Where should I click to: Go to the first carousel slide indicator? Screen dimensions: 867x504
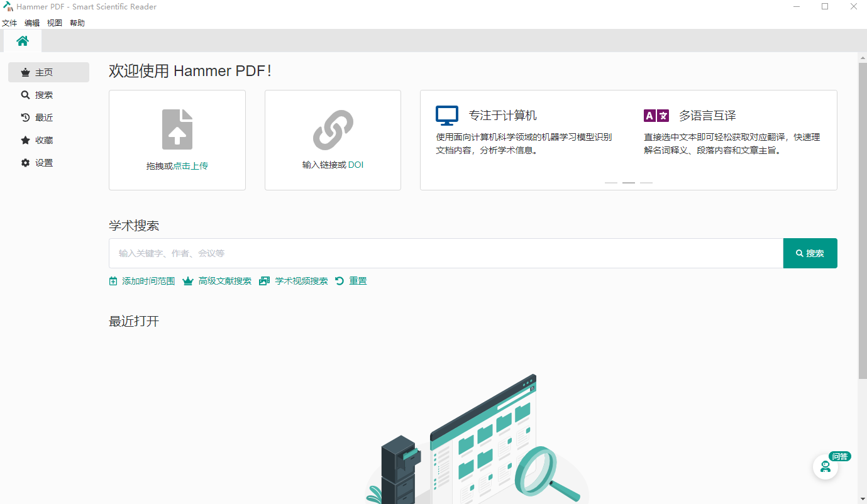coord(611,182)
